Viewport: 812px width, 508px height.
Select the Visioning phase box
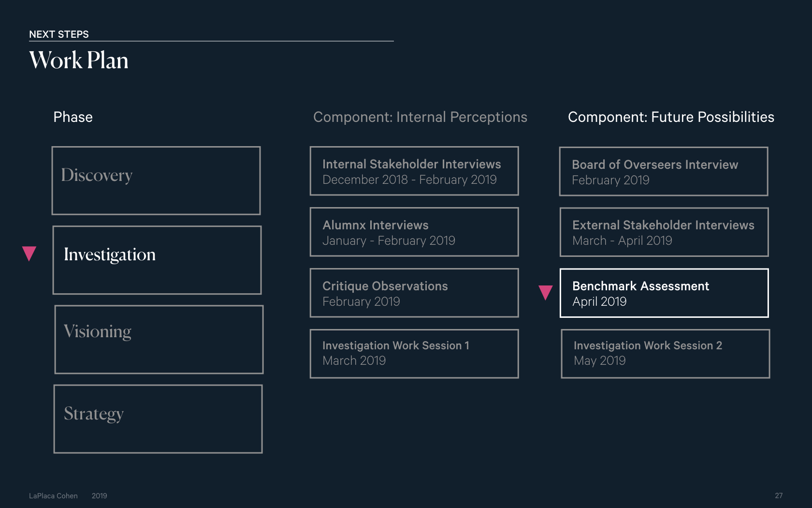pos(159,339)
